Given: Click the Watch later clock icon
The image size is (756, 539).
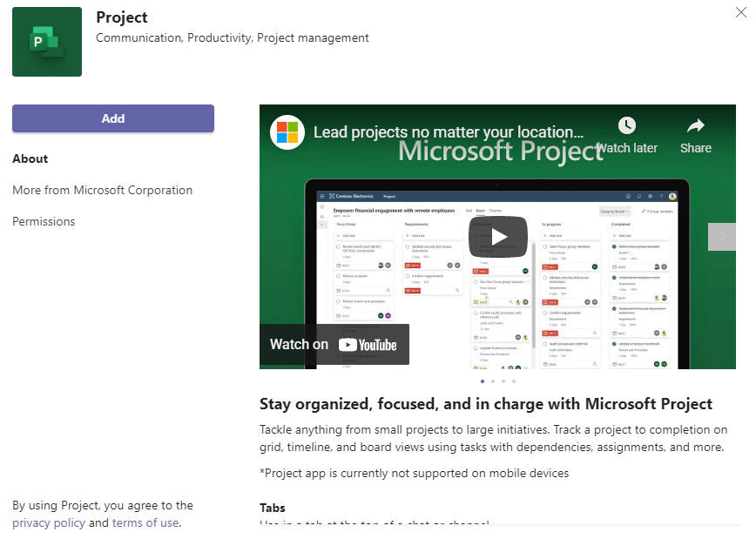Looking at the screenshot, I should (627, 126).
